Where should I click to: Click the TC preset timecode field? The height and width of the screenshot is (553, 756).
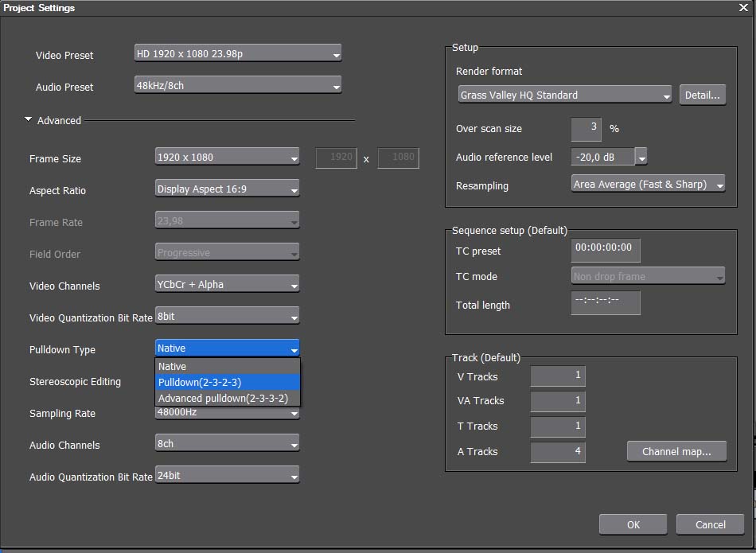(605, 249)
